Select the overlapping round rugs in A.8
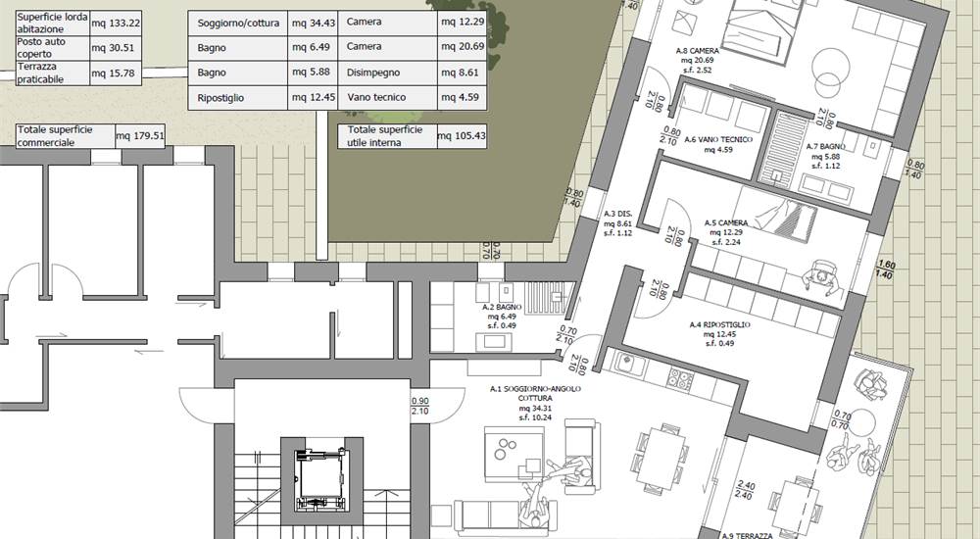This screenshot has width=980, height=539. (830, 73)
